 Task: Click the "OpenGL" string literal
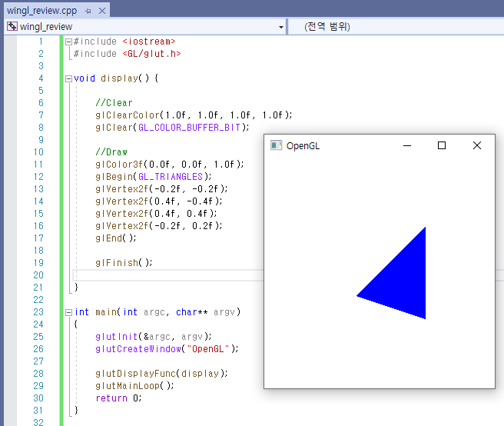point(208,349)
